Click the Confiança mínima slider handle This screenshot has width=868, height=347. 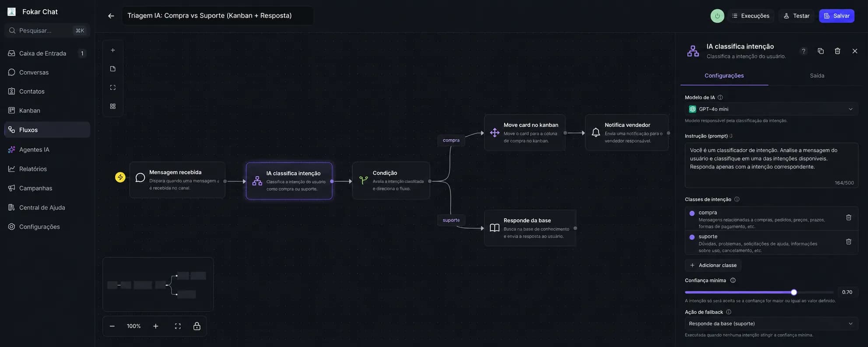point(794,292)
